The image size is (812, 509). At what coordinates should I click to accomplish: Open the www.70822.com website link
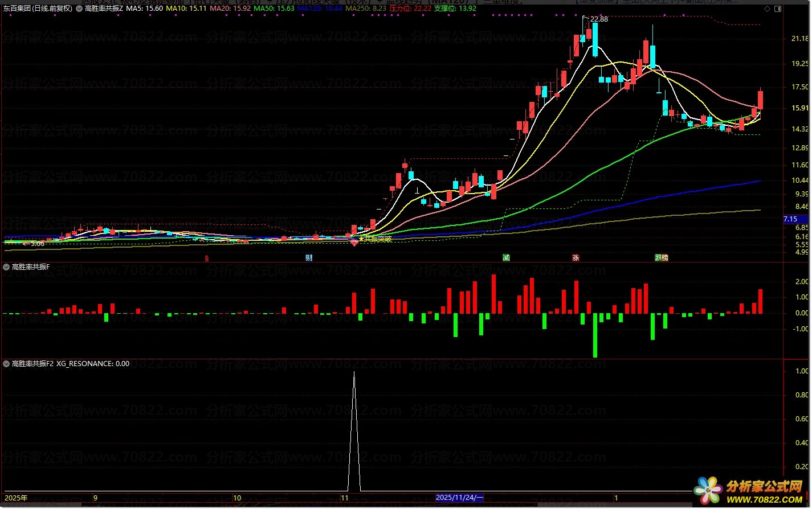pyautogui.click(x=764, y=499)
